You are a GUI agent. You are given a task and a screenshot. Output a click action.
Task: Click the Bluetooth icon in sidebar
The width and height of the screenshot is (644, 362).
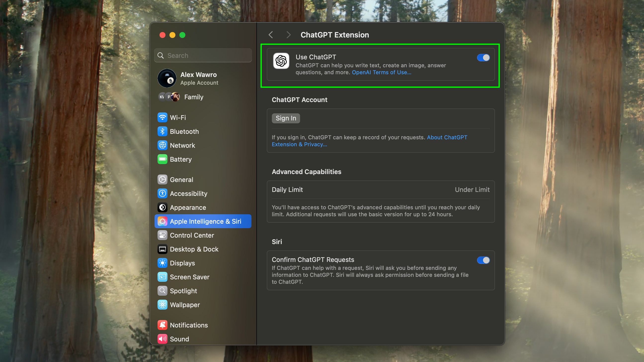[162, 131]
